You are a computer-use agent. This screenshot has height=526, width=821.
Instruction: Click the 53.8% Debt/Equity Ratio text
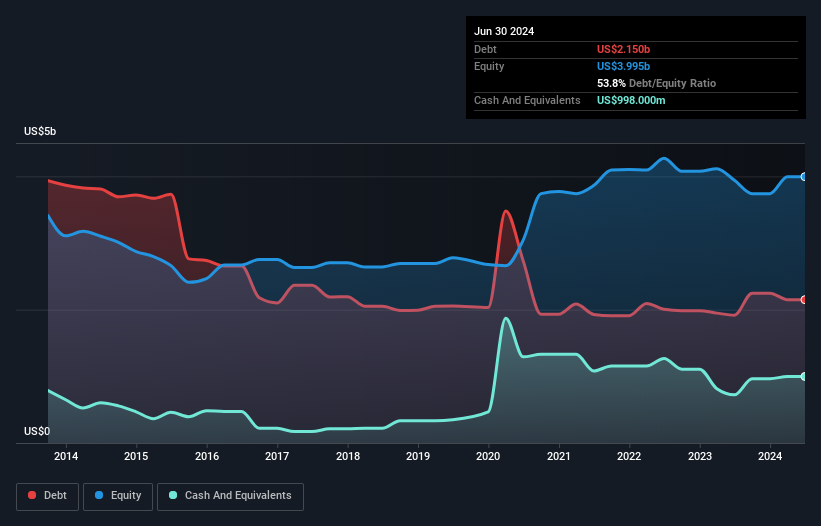[656, 83]
